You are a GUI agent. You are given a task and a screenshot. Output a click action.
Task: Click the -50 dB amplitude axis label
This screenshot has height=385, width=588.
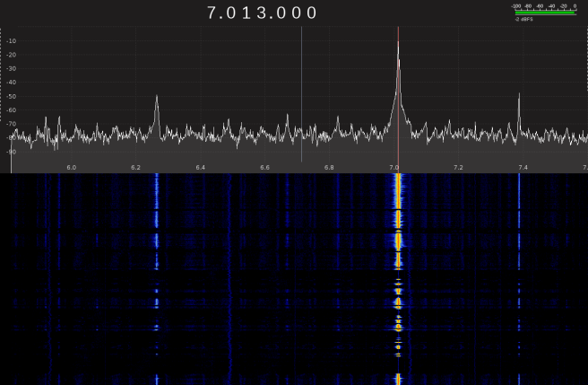click(x=14, y=96)
